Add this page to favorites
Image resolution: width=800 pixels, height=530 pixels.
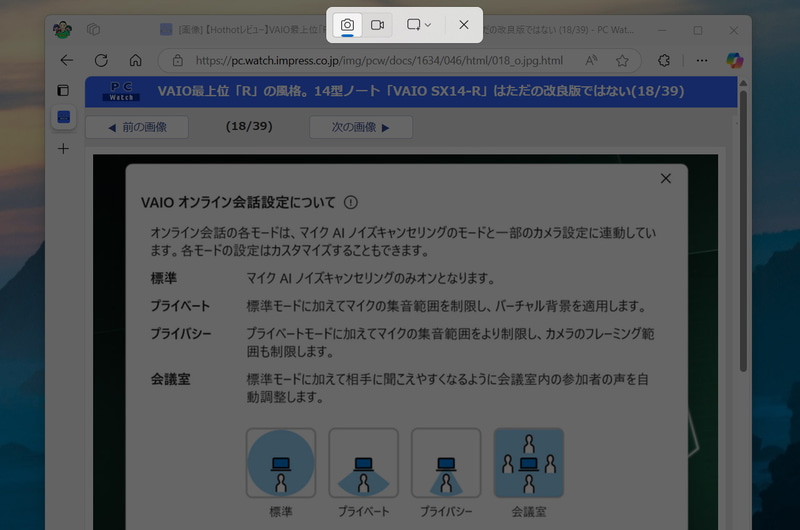tap(622, 61)
